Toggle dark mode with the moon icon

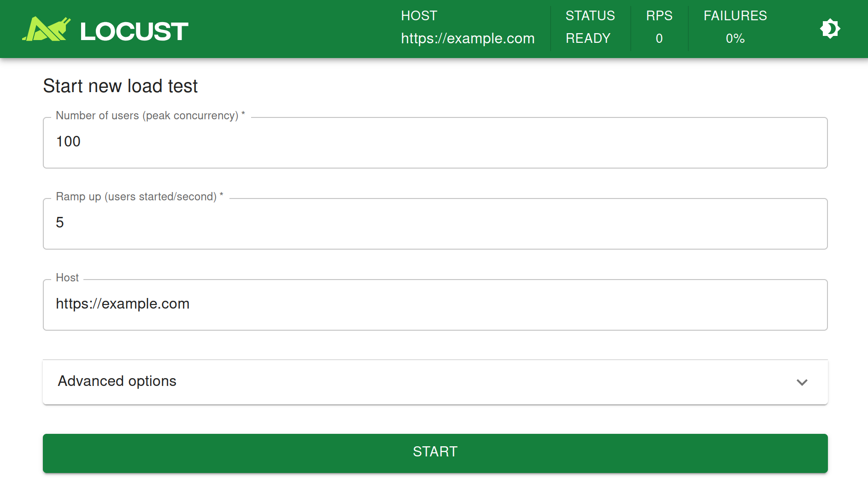[x=830, y=29]
